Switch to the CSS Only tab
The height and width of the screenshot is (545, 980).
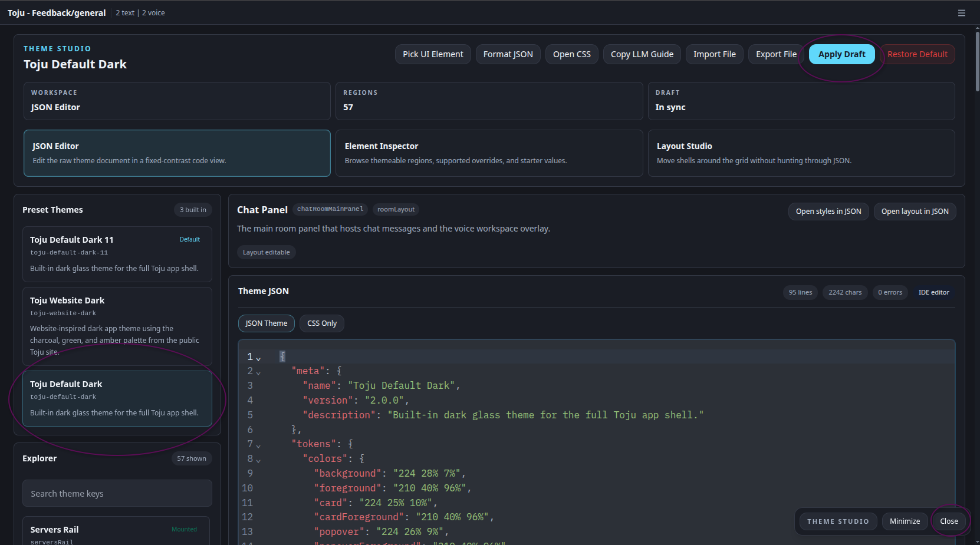(322, 323)
